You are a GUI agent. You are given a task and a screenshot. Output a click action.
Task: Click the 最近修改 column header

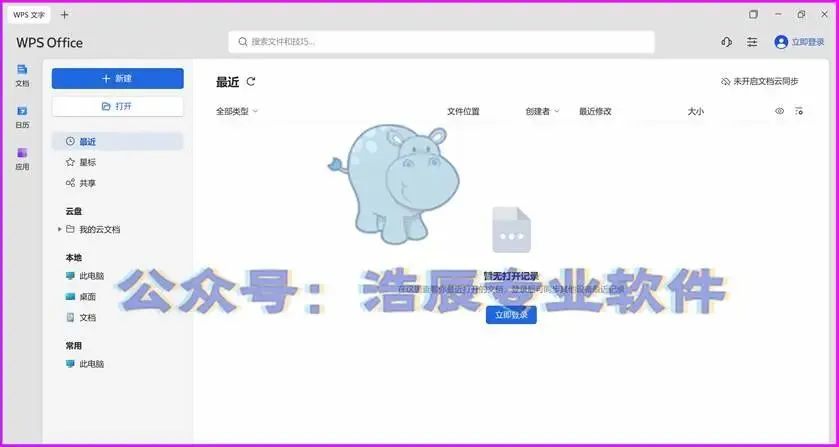[595, 111]
